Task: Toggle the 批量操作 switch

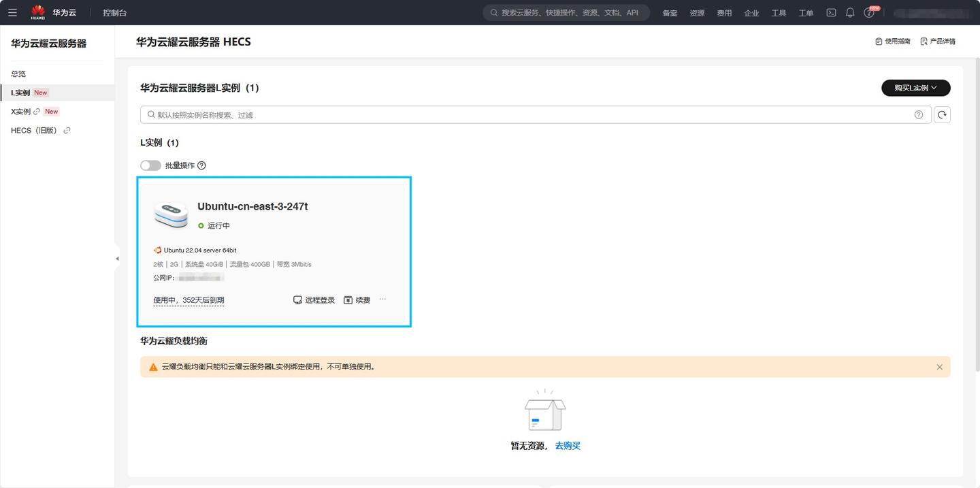Action: pos(150,165)
